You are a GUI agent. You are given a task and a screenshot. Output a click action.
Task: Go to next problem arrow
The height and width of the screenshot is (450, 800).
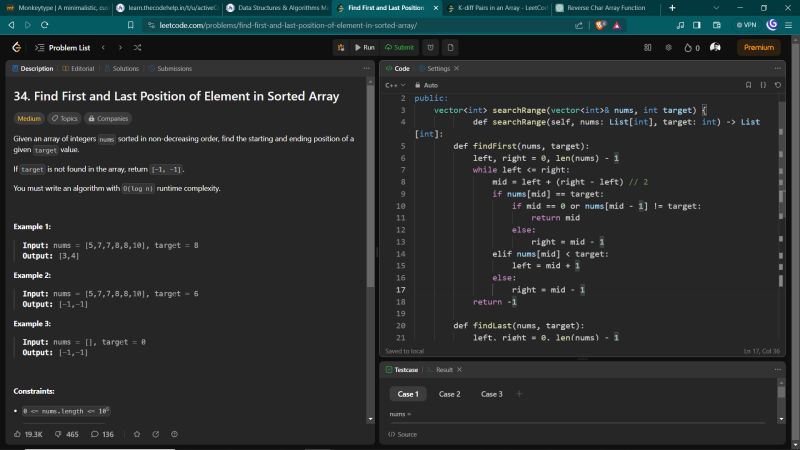pyautogui.click(x=120, y=47)
